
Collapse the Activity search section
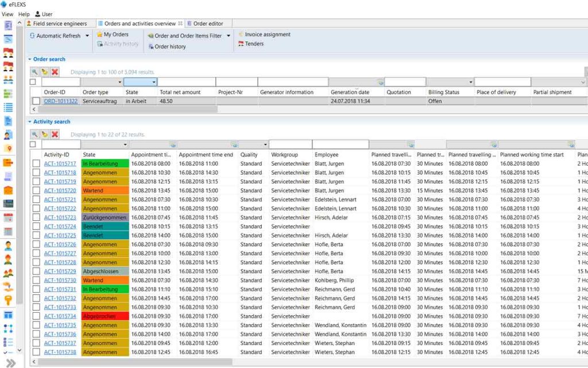tap(29, 121)
